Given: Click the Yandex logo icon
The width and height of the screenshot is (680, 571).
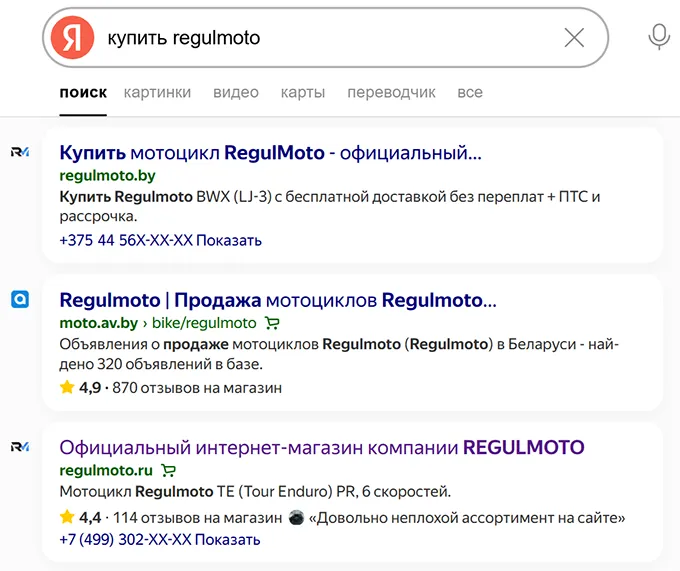Looking at the screenshot, I should 73,38.
